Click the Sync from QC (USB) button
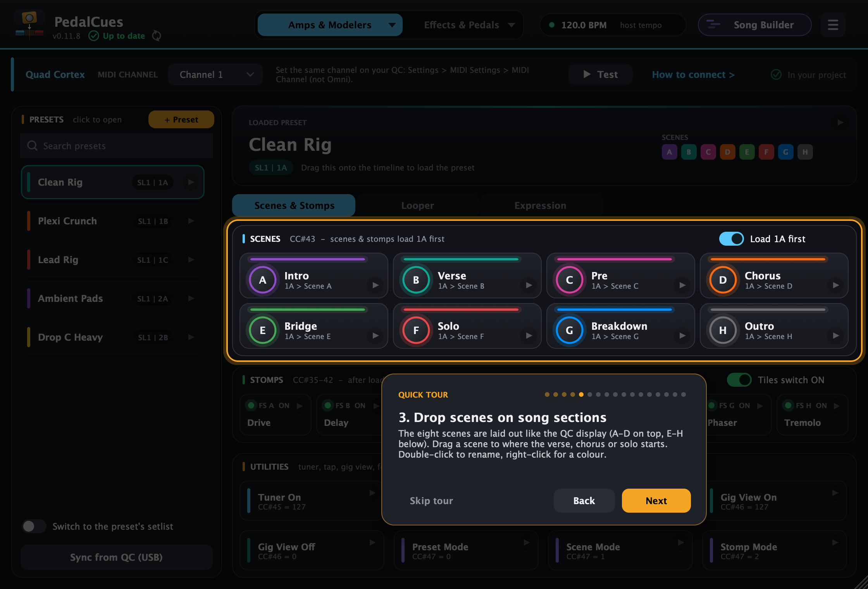Screen dimensions: 868x589 pos(116,557)
